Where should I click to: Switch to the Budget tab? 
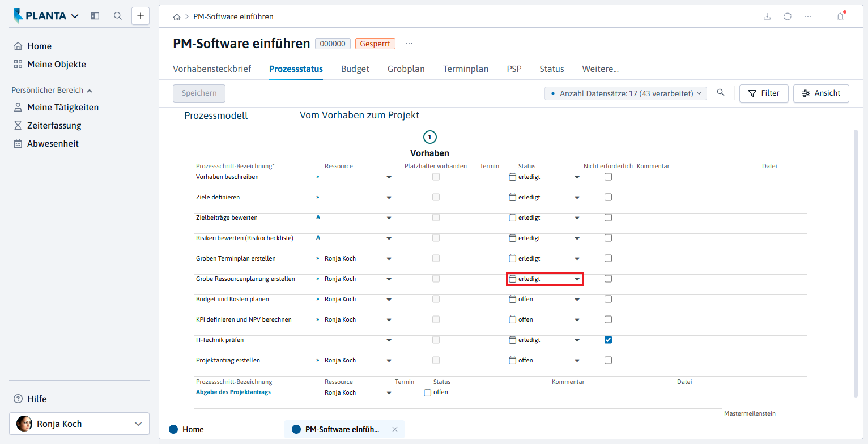pyautogui.click(x=355, y=69)
